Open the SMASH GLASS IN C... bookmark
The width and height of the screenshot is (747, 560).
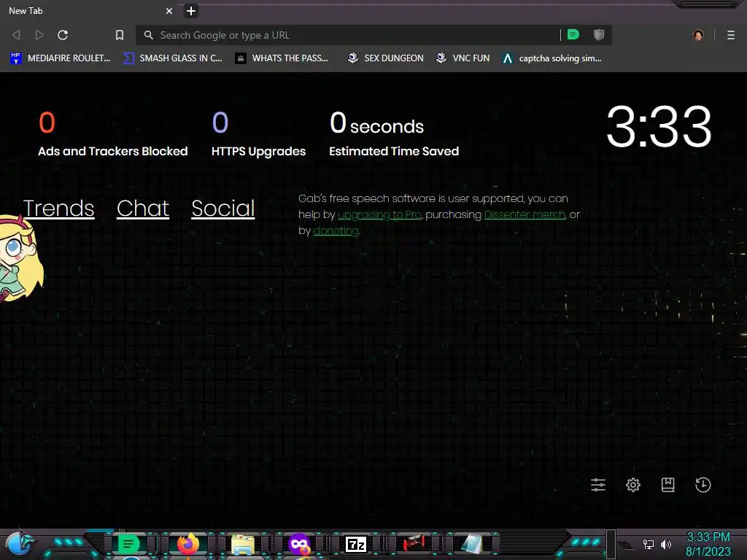[x=172, y=58]
